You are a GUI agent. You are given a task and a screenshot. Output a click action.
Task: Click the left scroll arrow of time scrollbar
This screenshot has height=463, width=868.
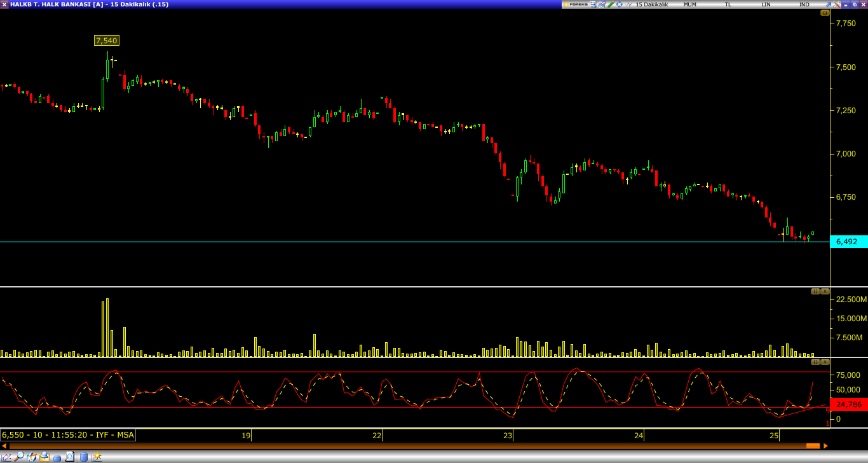coord(4,446)
